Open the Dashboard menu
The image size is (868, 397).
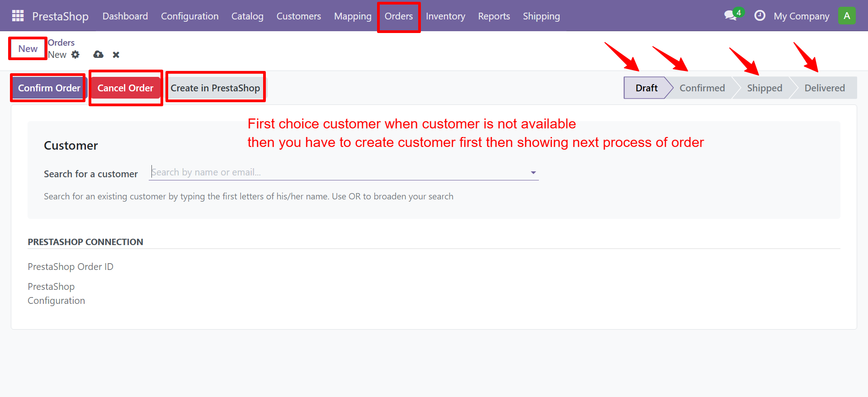click(x=125, y=16)
